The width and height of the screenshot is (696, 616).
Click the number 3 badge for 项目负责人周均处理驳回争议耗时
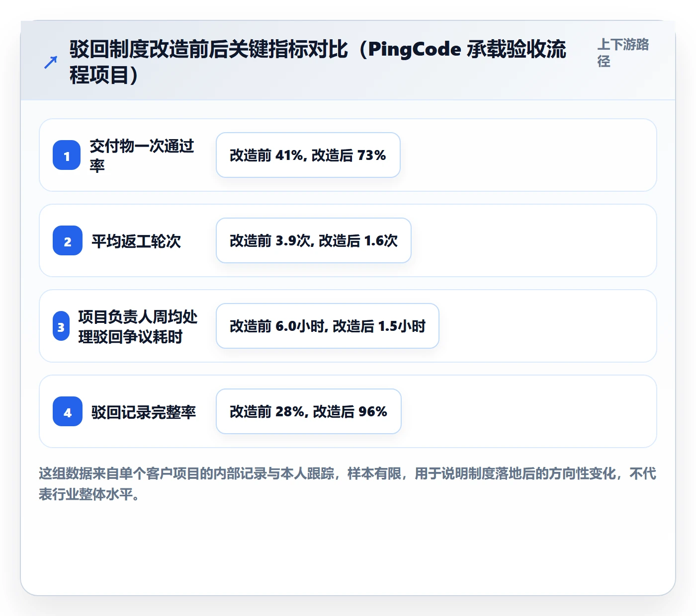61,326
